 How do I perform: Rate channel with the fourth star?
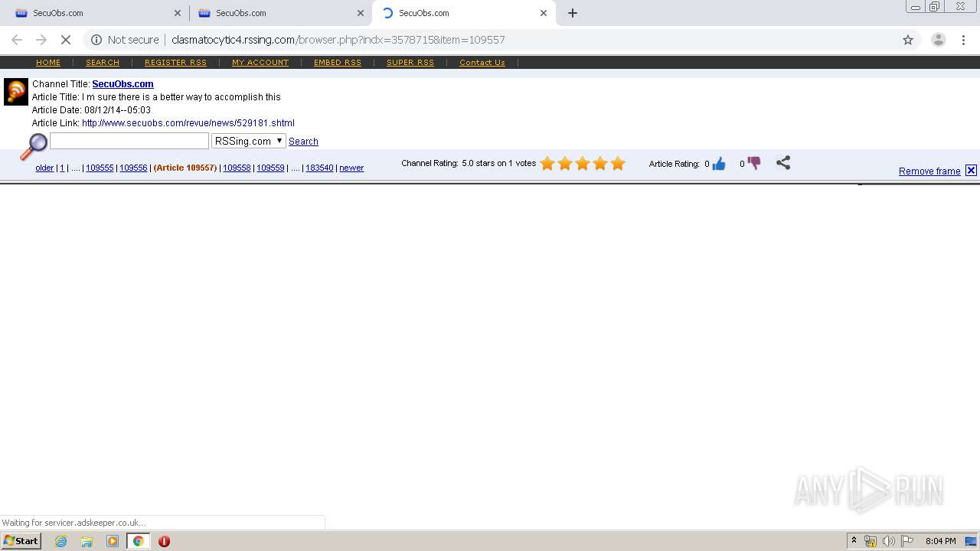point(600,163)
